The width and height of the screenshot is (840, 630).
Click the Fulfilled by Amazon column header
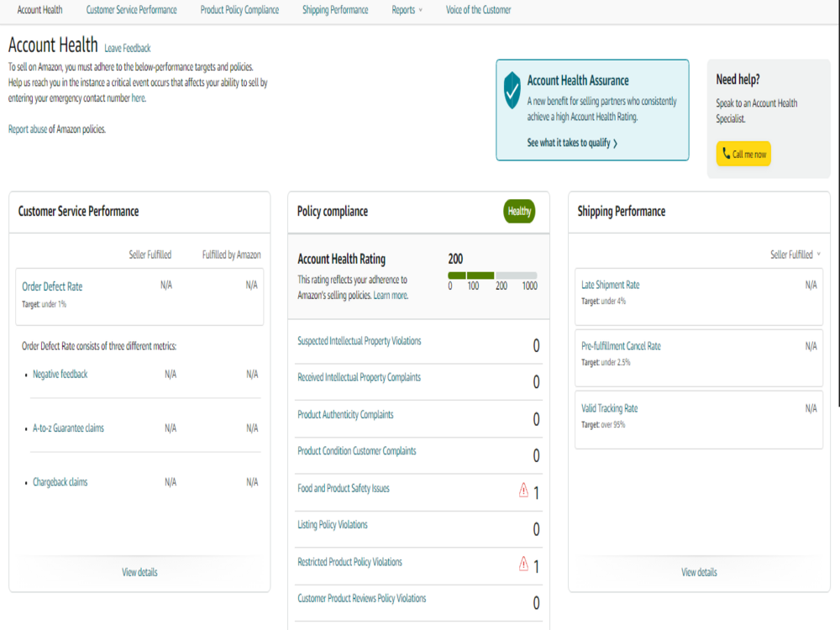(x=232, y=255)
